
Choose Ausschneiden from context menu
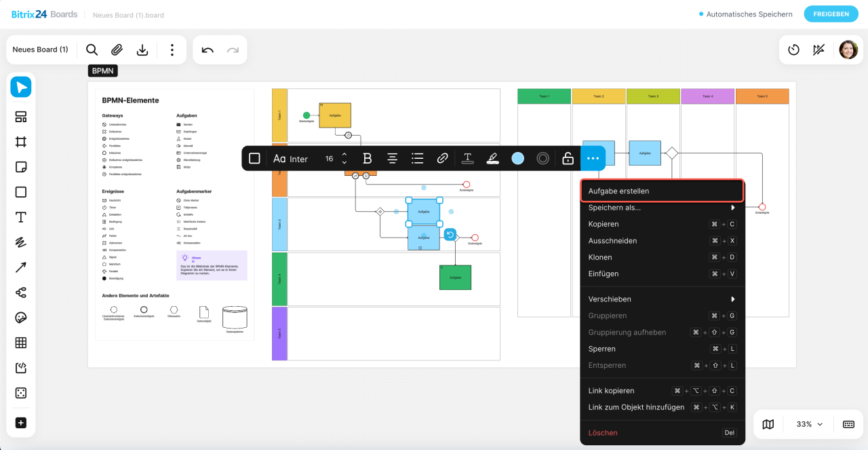[663, 241]
